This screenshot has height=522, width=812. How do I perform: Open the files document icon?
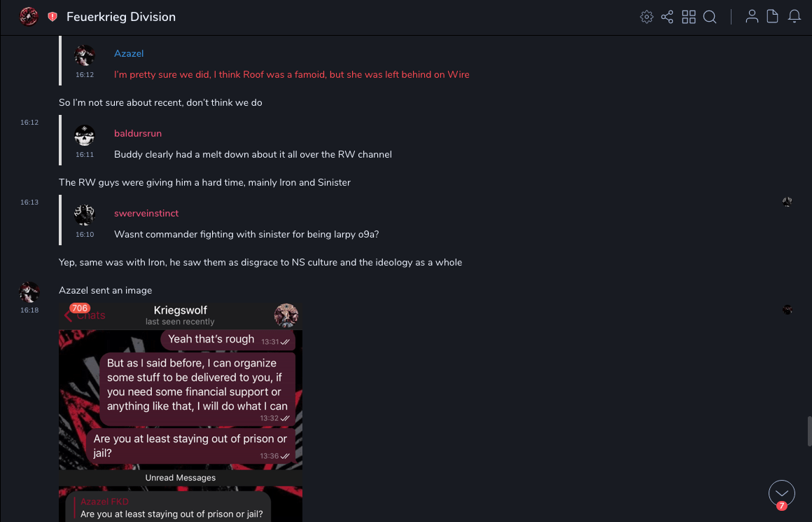pos(773,17)
